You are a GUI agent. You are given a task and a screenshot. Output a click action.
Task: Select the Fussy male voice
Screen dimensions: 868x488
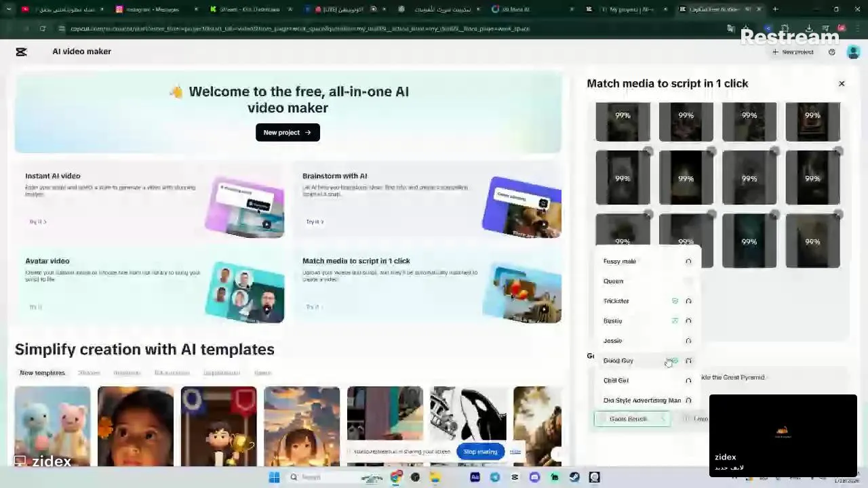point(647,261)
